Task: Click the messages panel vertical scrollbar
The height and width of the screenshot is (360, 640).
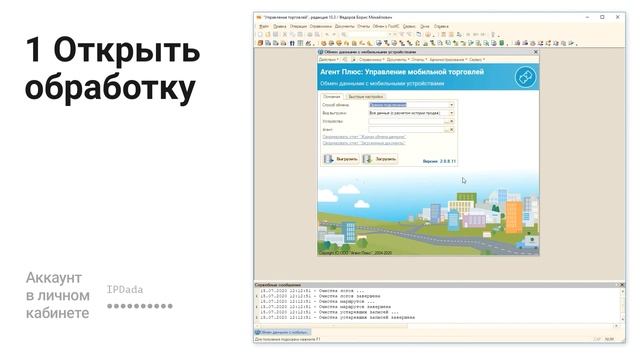Action: (622, 305)
